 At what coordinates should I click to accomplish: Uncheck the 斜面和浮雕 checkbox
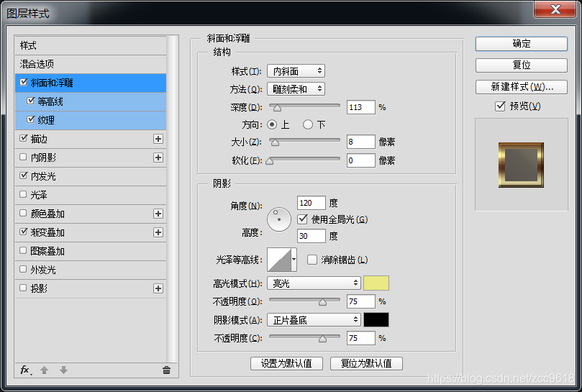(24, 82)
